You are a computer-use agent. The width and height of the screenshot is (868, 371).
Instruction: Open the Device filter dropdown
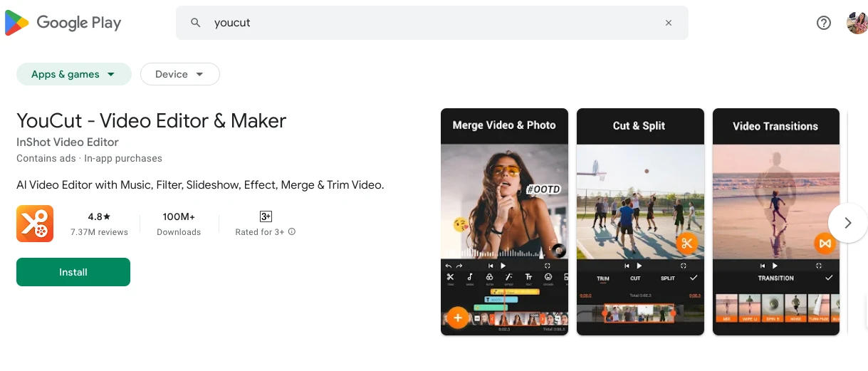click(x=180, y=74)
